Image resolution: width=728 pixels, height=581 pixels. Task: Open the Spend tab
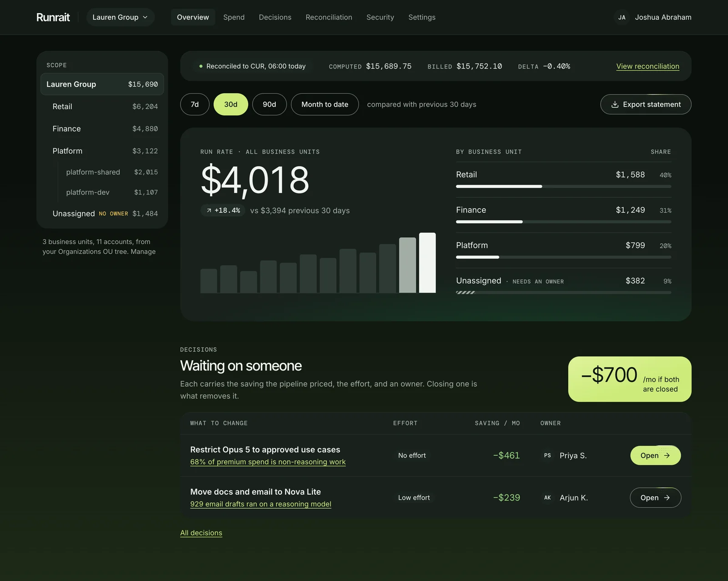click(x=234, y=17)
